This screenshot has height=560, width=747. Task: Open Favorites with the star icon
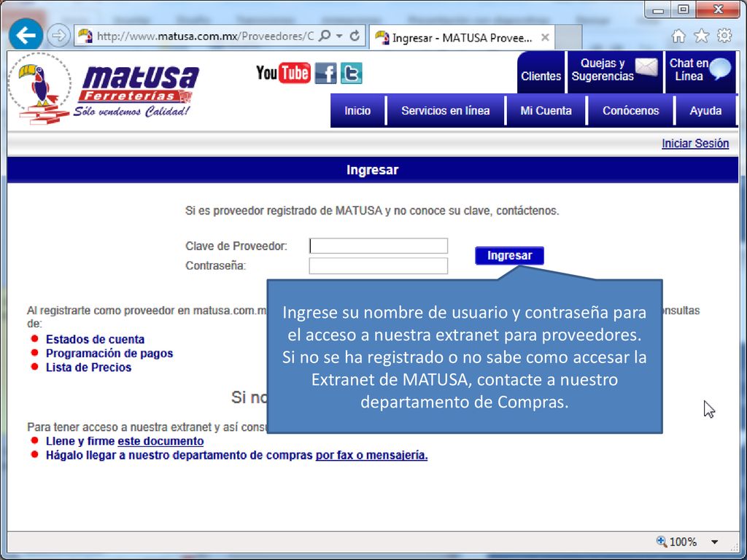(701, 36)
